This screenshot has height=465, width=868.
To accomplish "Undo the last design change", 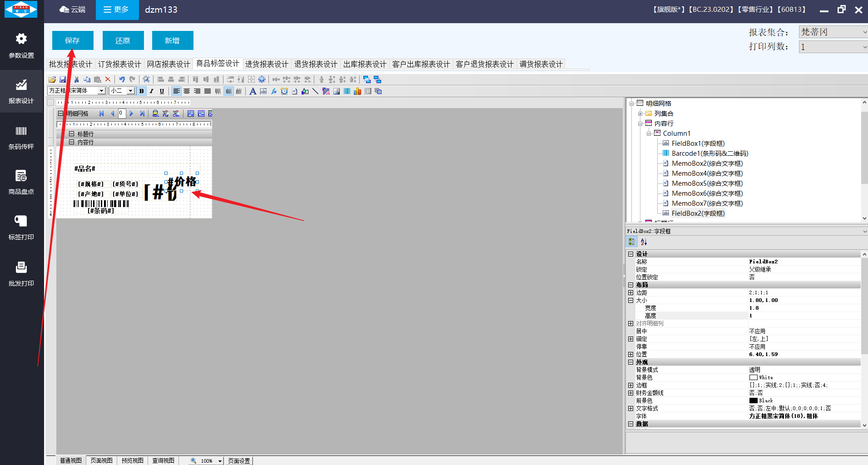I will pos(122,79).
